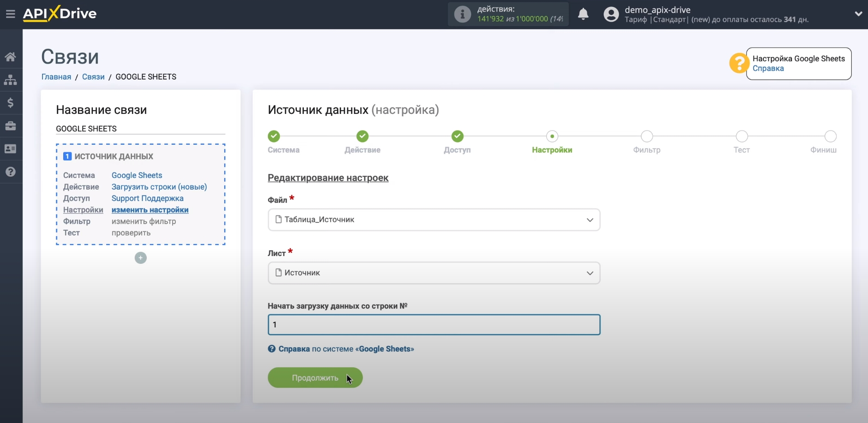Image resolution: width=868 pixels, height=423 pixels.
Task: Go to Тест step
Action: point(742,136)
